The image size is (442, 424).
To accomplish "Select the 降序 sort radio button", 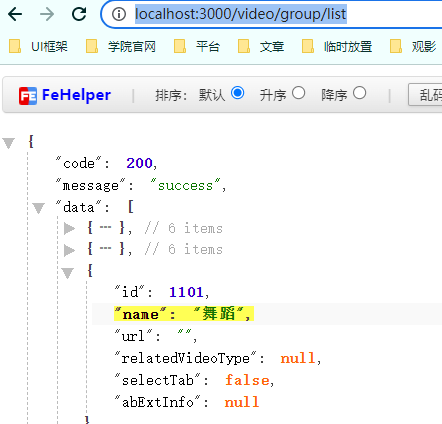I will [359, 93].
